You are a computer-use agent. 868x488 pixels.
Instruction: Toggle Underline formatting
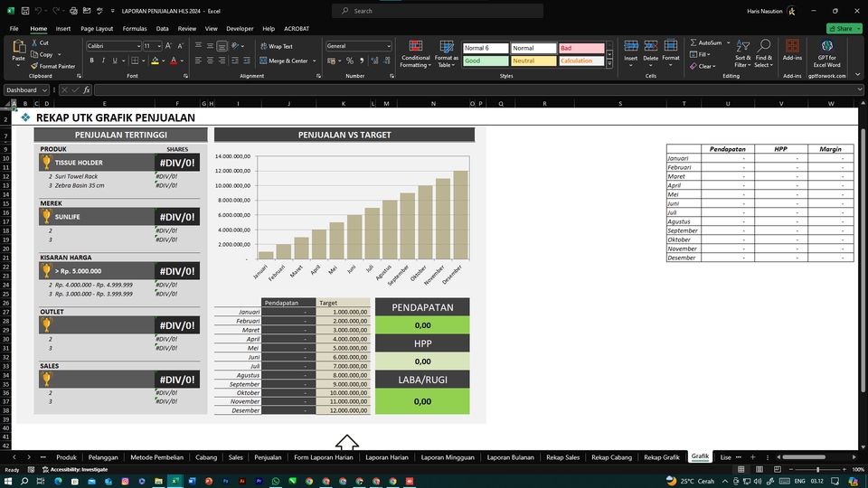click(115, 61)
